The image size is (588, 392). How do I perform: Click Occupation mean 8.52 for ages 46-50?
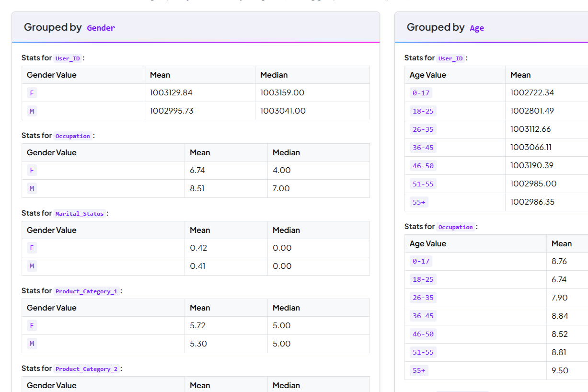[560, 334]
